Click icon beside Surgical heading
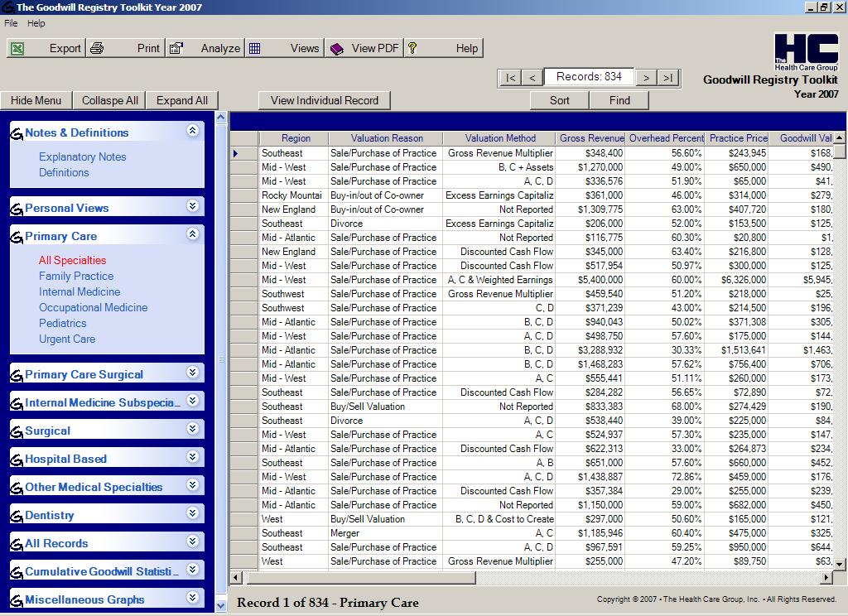The height and width of the screenshot is (616, 848). 17,431
